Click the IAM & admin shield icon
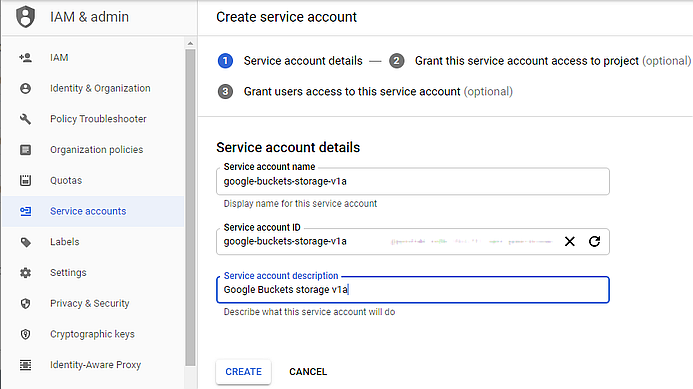Viewport: 693px width, 389px height. click(x=25, y=17)
